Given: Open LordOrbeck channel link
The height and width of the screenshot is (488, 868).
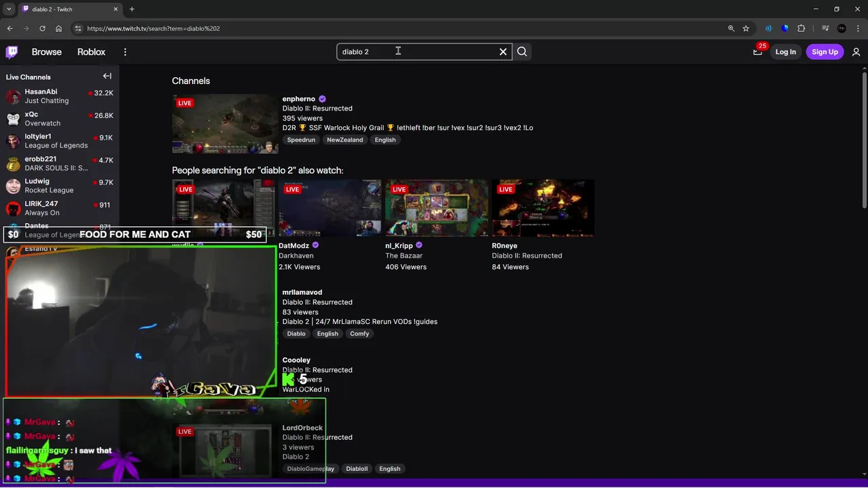Looking at the screenshot, I should click(302, 428).
